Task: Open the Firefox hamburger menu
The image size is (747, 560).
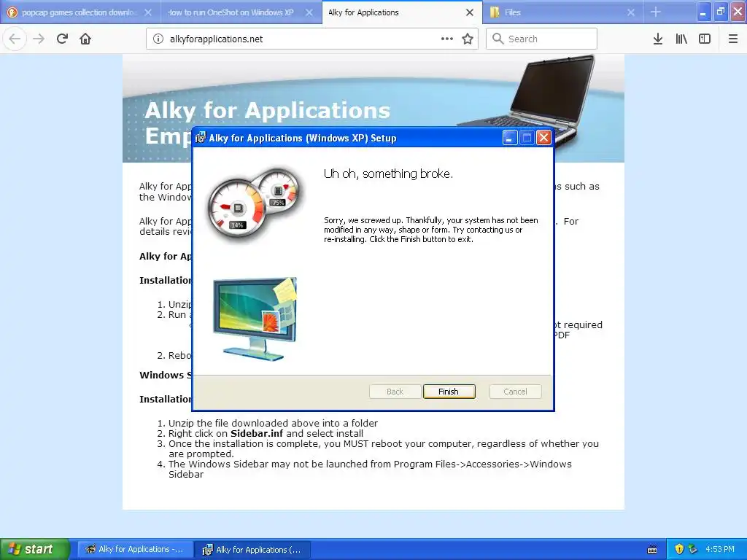Action: pyautogui.click(x=733, y=39)
